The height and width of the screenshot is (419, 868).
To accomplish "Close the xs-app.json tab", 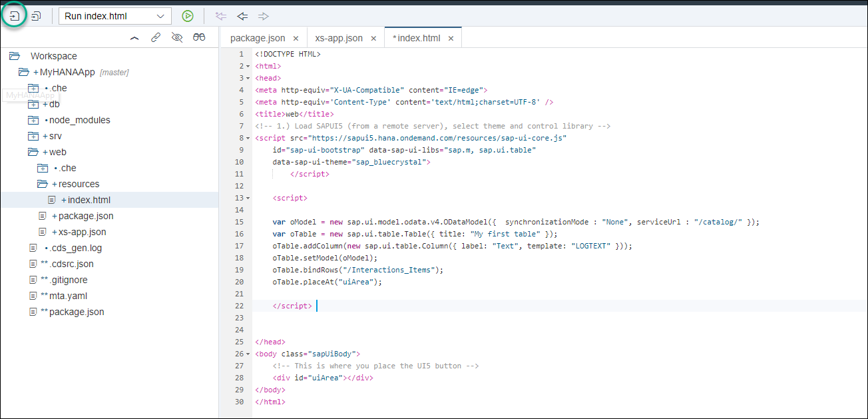I will click(373, 39).
